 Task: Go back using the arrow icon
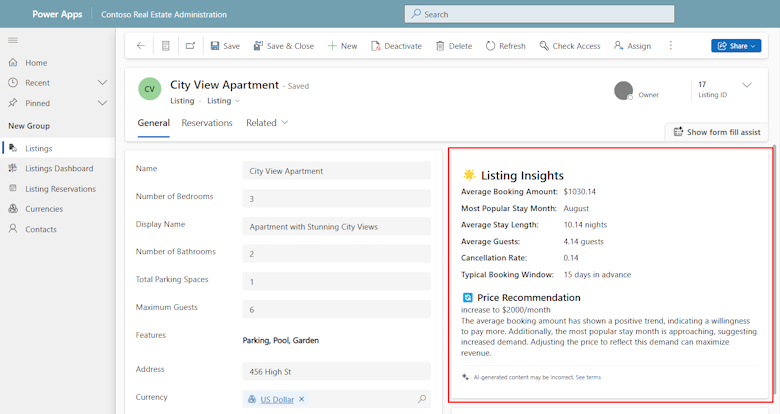click(141, 46)
